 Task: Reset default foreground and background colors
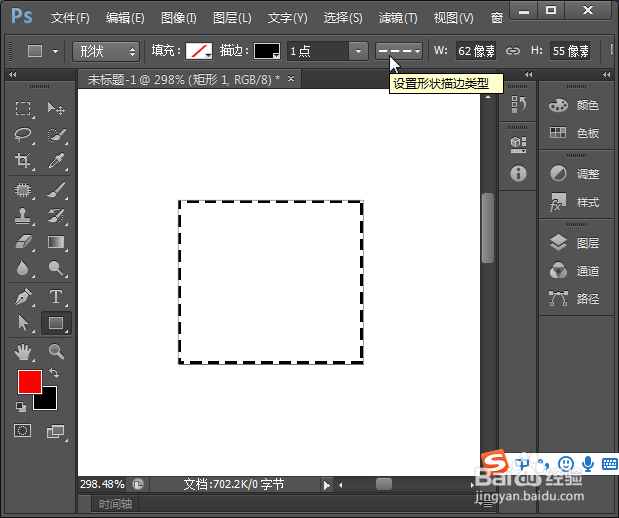point(21,407)
